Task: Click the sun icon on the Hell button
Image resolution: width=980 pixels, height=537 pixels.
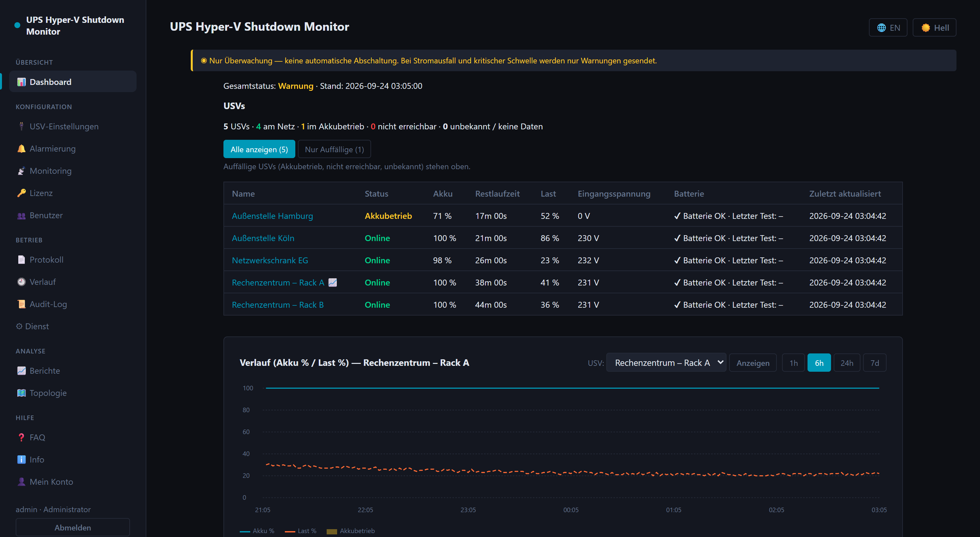Action: [925, 28]
